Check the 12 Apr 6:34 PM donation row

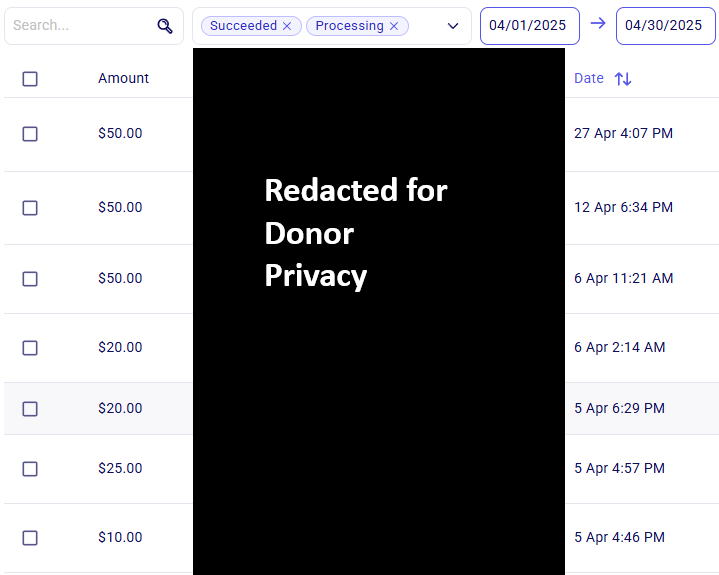click(x=30, y=208)
